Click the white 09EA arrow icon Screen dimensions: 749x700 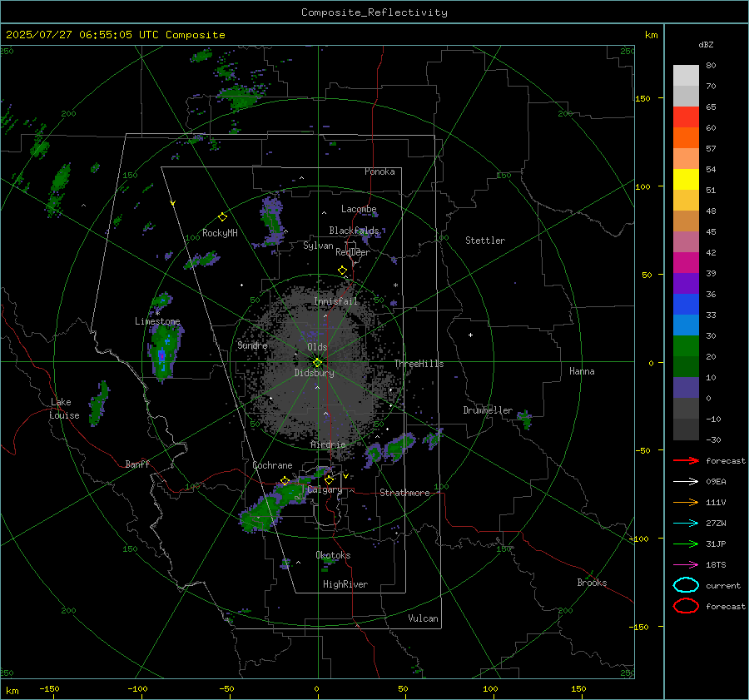tap(686, 481)
